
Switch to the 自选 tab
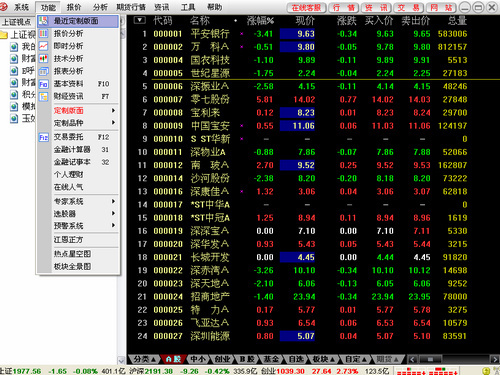(296, 359)
